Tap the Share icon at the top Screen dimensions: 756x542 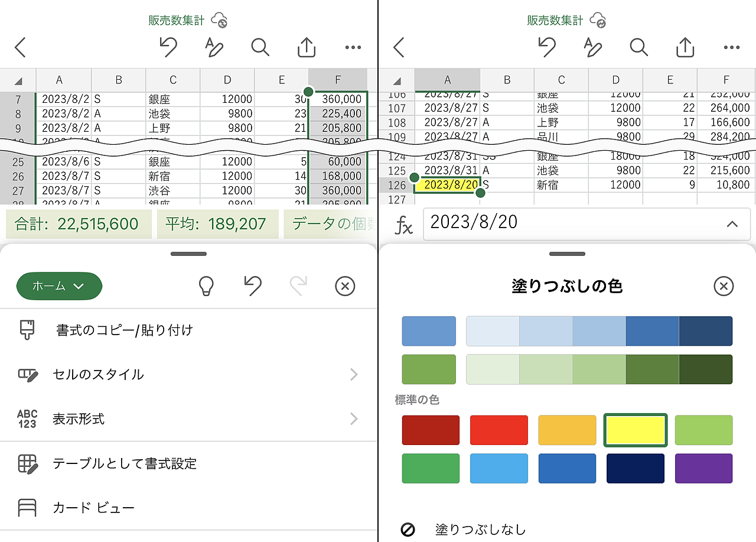click(306, 47)
